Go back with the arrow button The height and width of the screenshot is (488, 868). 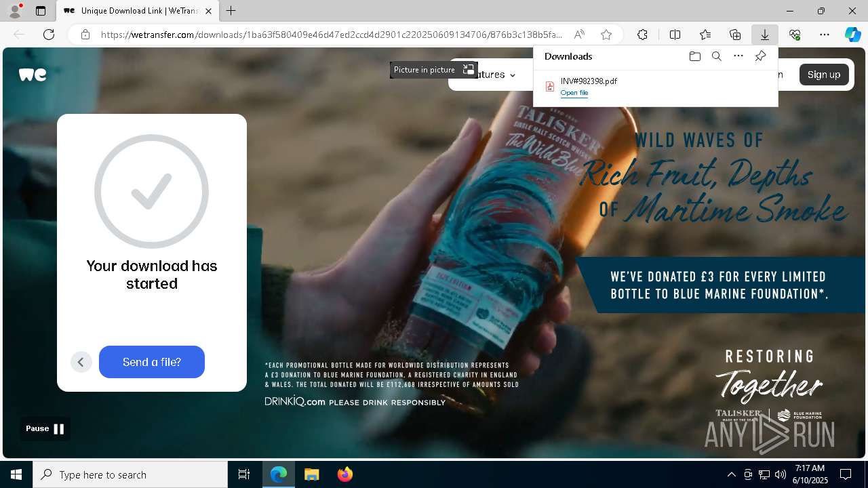tap(81, 362)
